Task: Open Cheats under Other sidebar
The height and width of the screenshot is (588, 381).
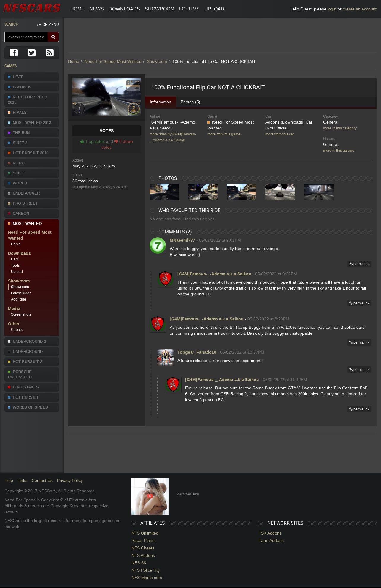Action: tap(17, 330)
